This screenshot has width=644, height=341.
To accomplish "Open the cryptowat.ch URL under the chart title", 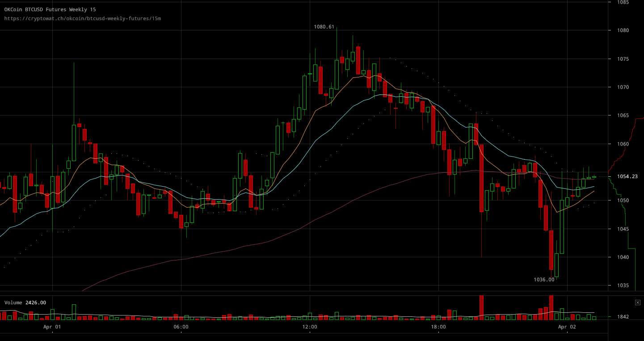I will [x=83, y=18].
